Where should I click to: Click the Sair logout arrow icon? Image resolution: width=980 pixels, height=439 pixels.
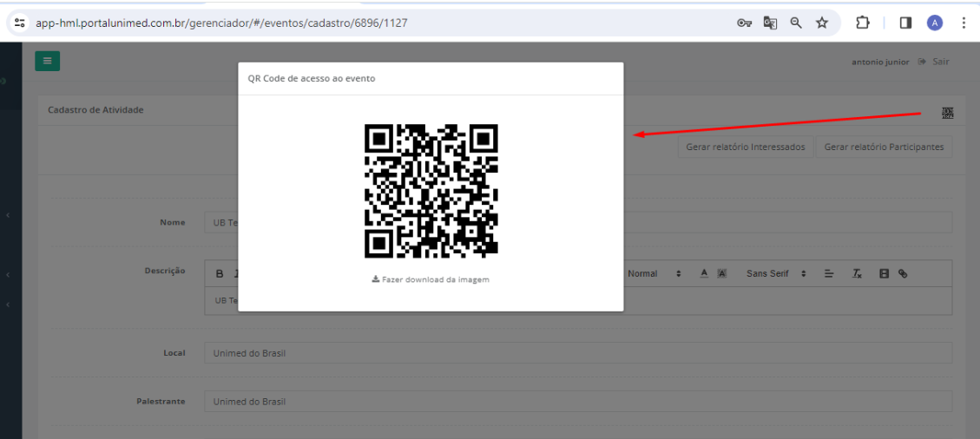coord(922,62)
